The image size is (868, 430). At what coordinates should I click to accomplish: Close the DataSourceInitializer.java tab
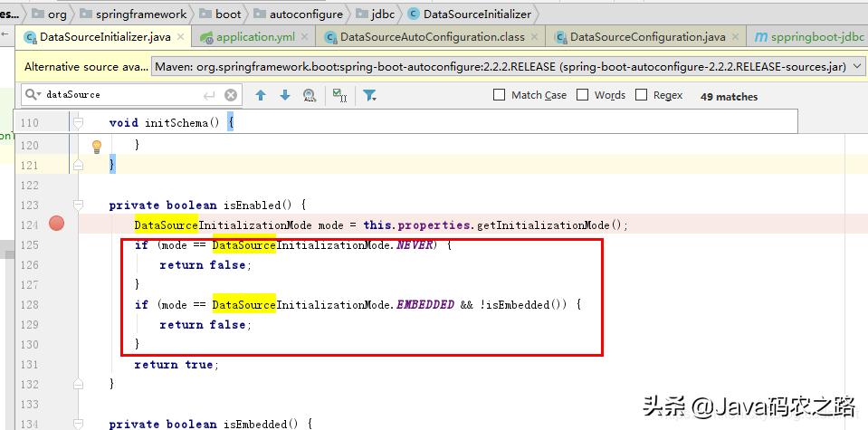pos(182,37)
